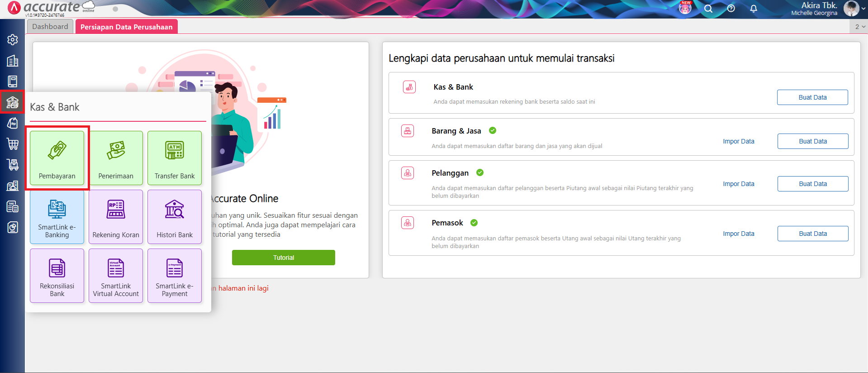Viewport: 868px width, 373px height.
Task: Switch to the Dashboard tab
Action: 50,27
